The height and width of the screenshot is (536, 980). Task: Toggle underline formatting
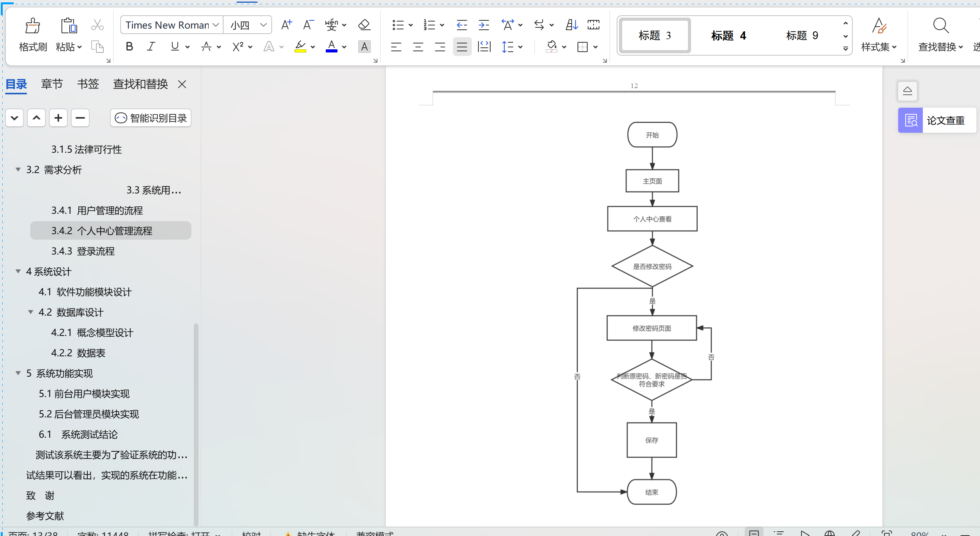pos(174,46)
